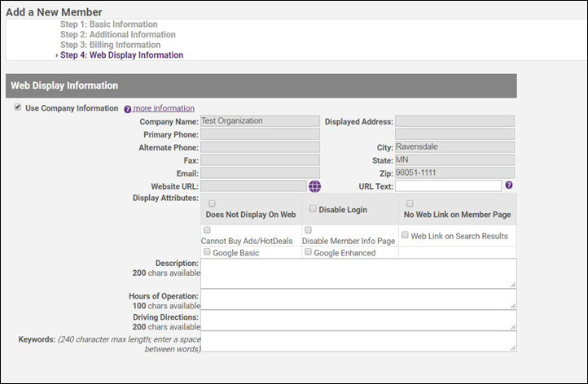Go to Step 2: Additional Information

coord(117,35)
